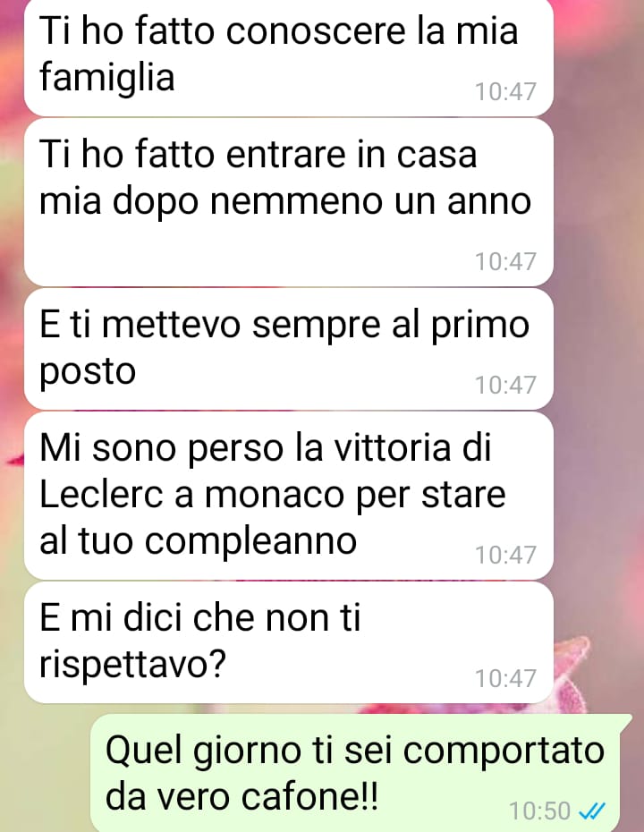Tap the word 'compleanno' in the message
644x832 pixels.
click(250, 543)
